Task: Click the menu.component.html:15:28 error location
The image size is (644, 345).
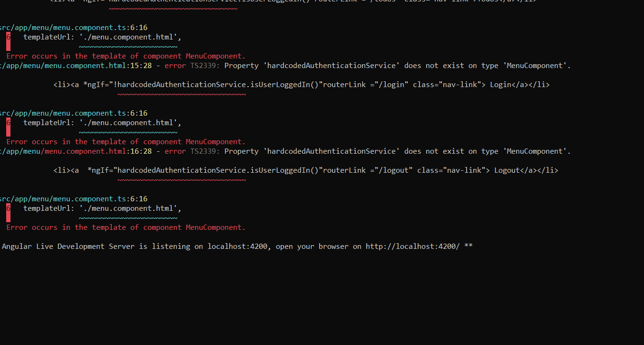Action: (76, 65)
